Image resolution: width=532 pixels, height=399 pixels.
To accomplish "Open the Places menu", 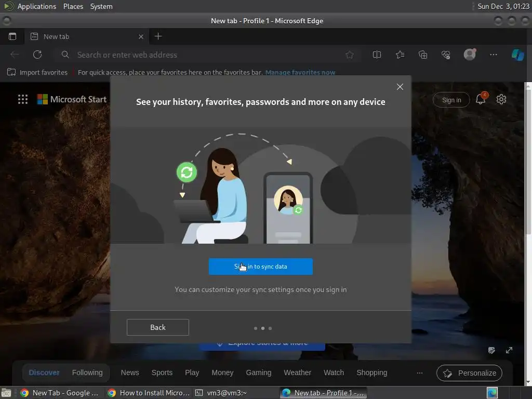I will tap(73, 6).
